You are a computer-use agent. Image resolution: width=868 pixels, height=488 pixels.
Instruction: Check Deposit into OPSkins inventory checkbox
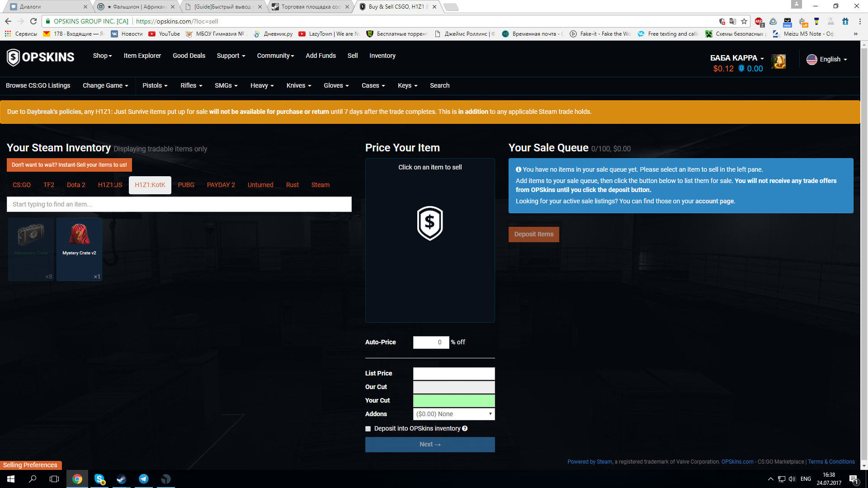point(368,429)
